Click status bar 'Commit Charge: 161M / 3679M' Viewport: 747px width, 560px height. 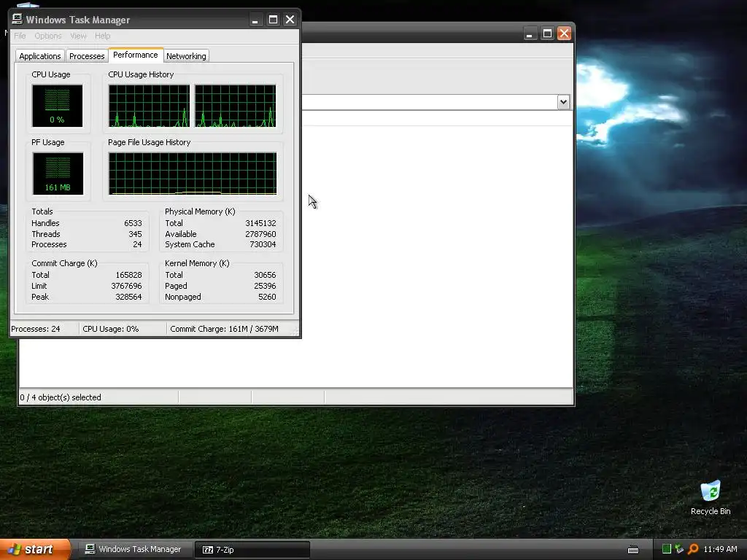(225, 329)
